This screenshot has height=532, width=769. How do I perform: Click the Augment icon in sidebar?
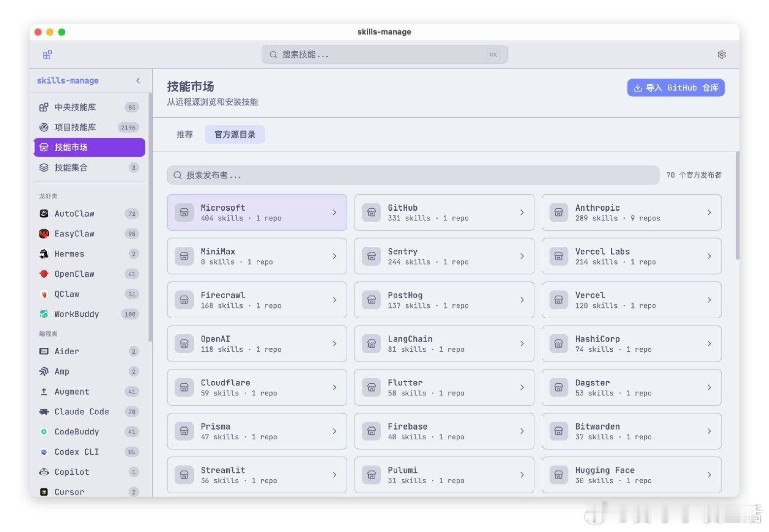[44, 392]
